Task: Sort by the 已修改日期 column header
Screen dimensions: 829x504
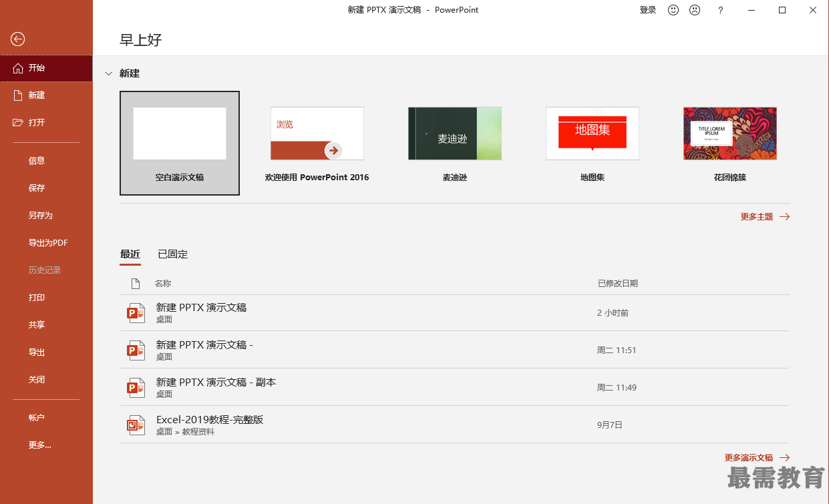Action: coord(618,284)
